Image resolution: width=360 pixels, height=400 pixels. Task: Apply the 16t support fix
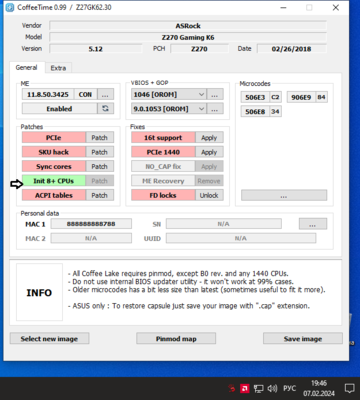pyautogui.click(x=209, y=138)
